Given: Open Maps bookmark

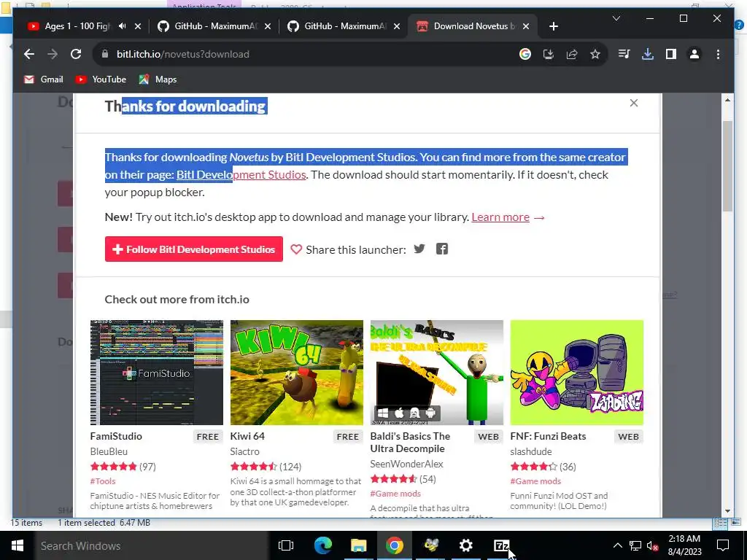Looking at the screenshot, I should coord(158,79).
